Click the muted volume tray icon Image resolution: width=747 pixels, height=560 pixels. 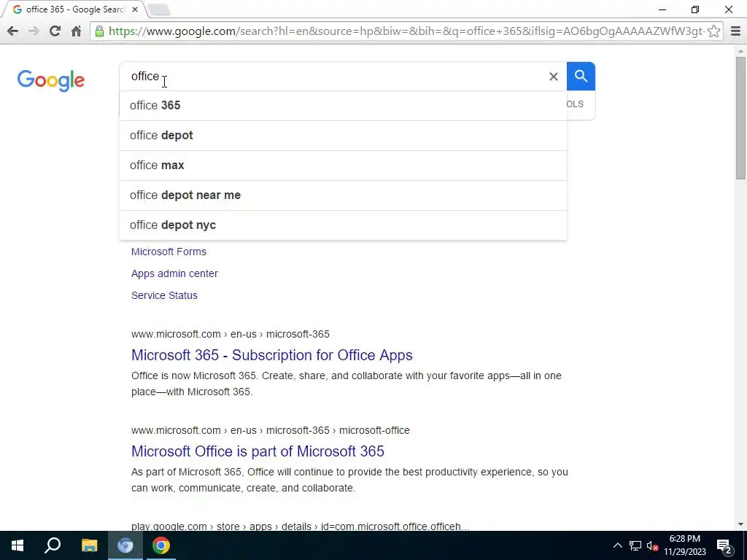[653, 545]
